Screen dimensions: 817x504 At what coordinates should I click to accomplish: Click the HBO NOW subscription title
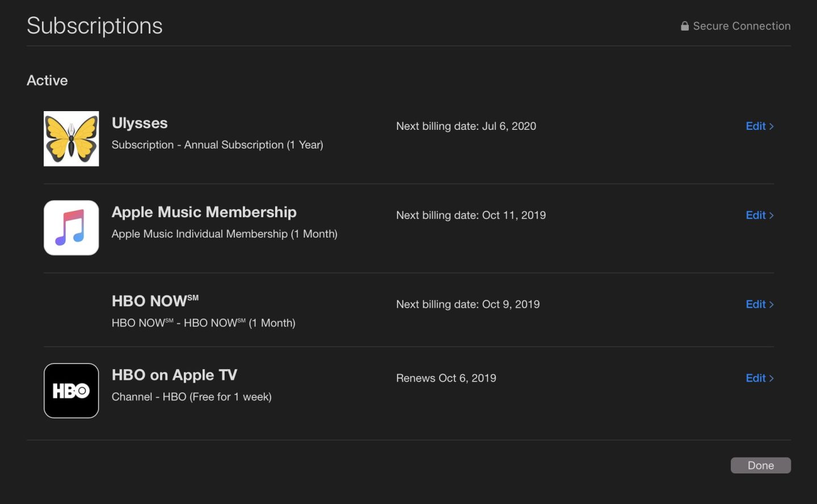154,300
